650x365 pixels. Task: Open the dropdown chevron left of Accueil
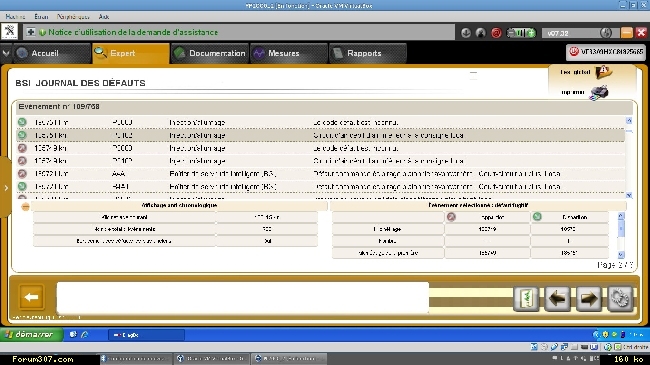coord(6,53)
